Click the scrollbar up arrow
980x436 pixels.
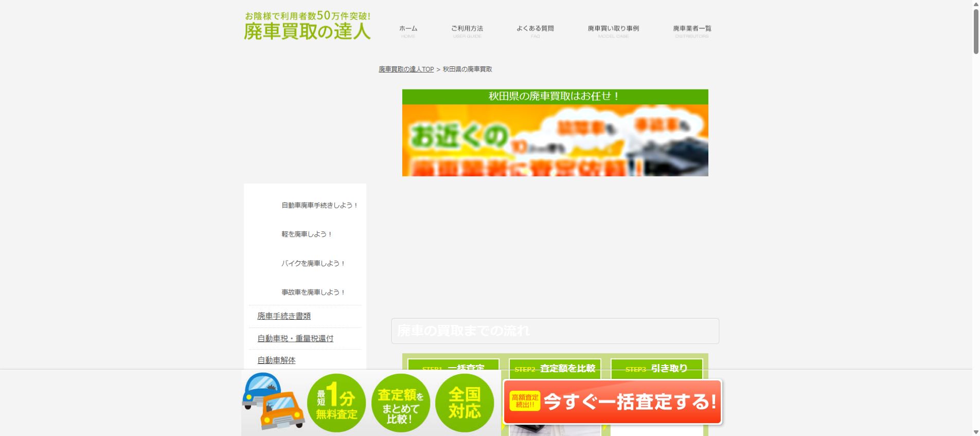pos(976,4)
